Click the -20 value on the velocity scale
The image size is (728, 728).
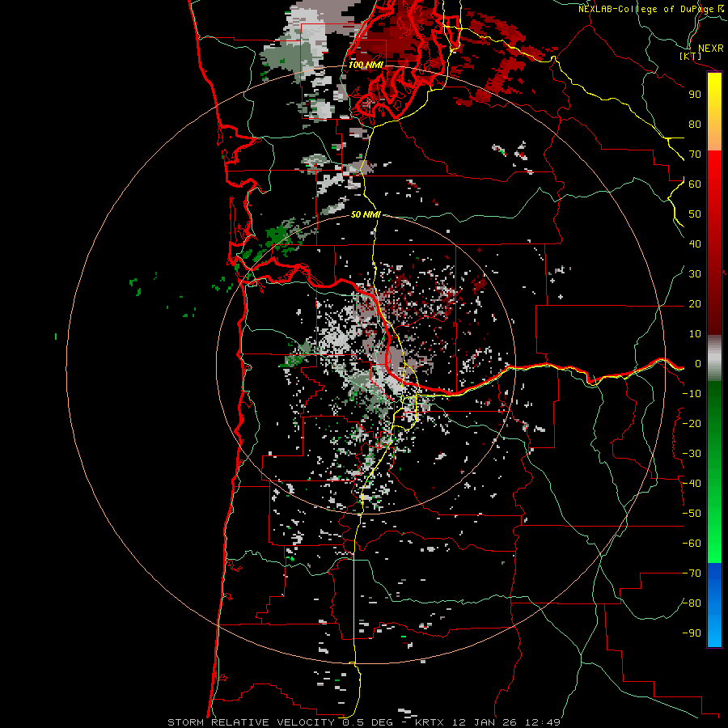[692, 423]
